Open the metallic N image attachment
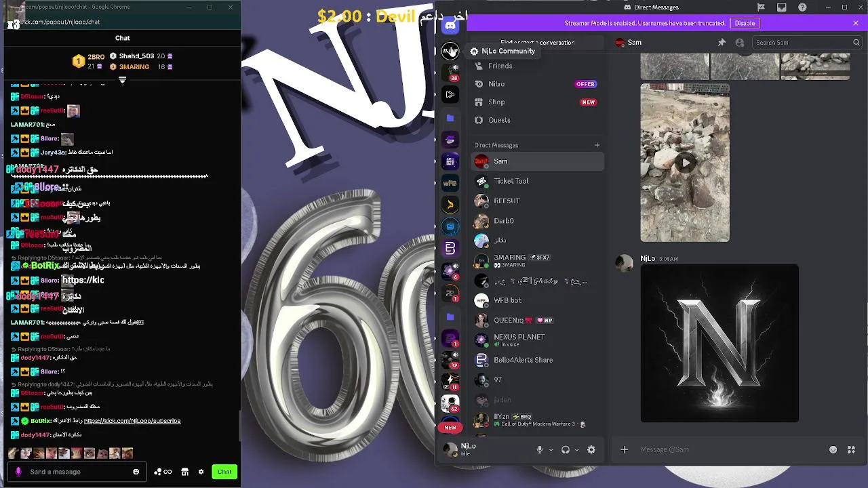 (x=719, y=344)
